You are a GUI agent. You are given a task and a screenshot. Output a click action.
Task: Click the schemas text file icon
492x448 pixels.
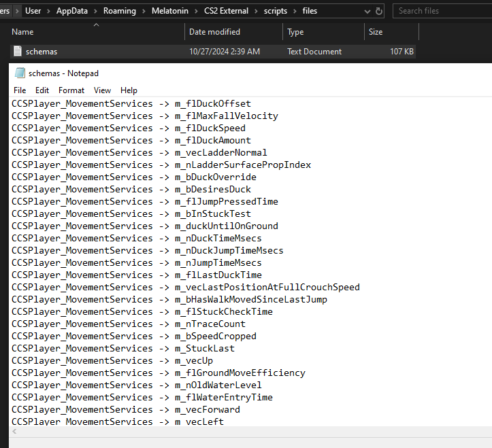point(18,52)
